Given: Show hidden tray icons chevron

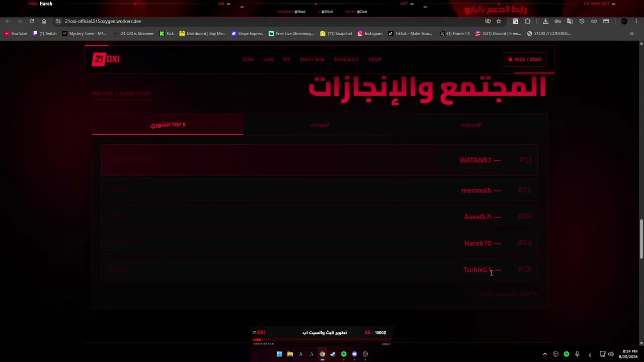Looking at the screenshot, I should [545, 354].
